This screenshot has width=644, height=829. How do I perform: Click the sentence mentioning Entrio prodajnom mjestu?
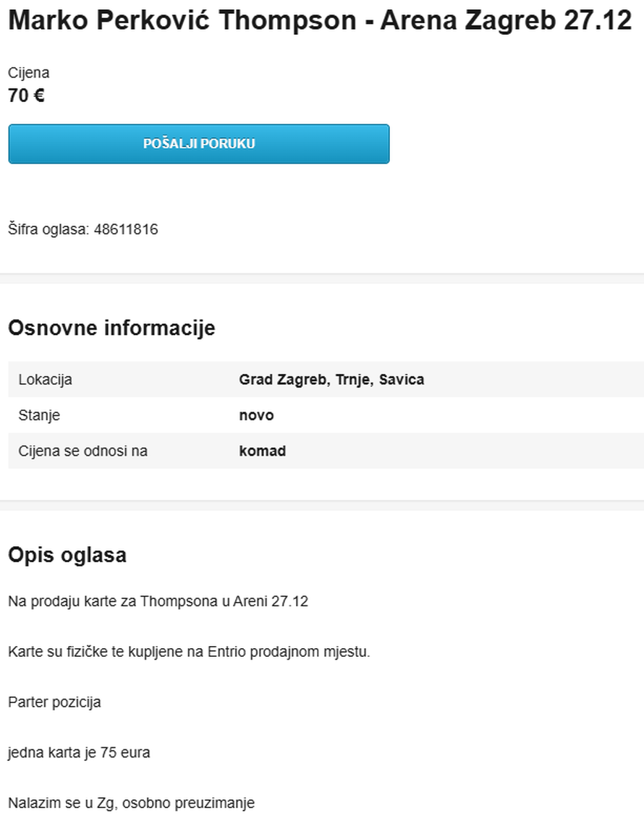click(x=189, y=652)
